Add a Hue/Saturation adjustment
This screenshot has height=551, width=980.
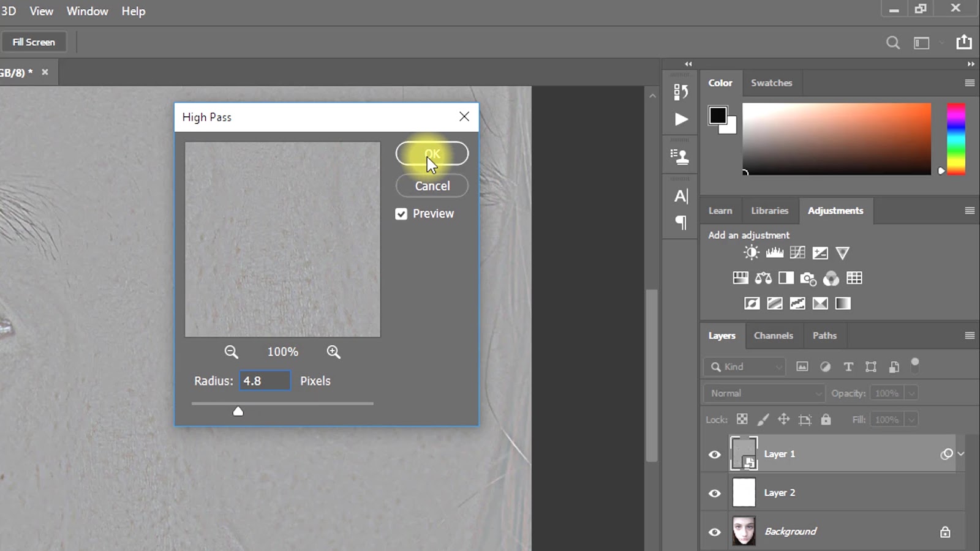741,279
